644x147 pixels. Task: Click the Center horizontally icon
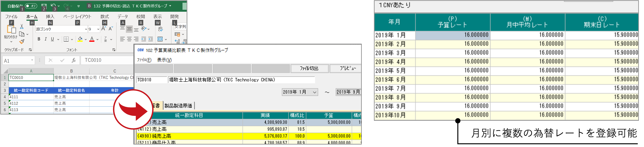pos(129,39)
